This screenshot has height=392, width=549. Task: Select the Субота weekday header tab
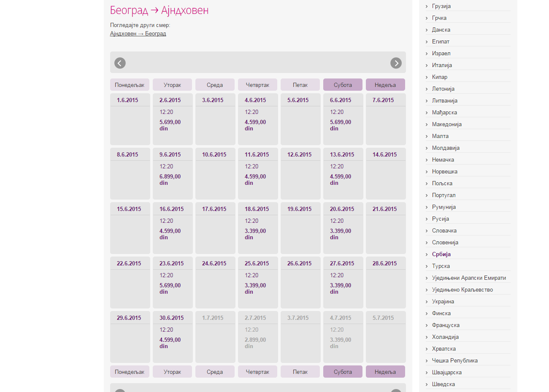tap(343, 85)
